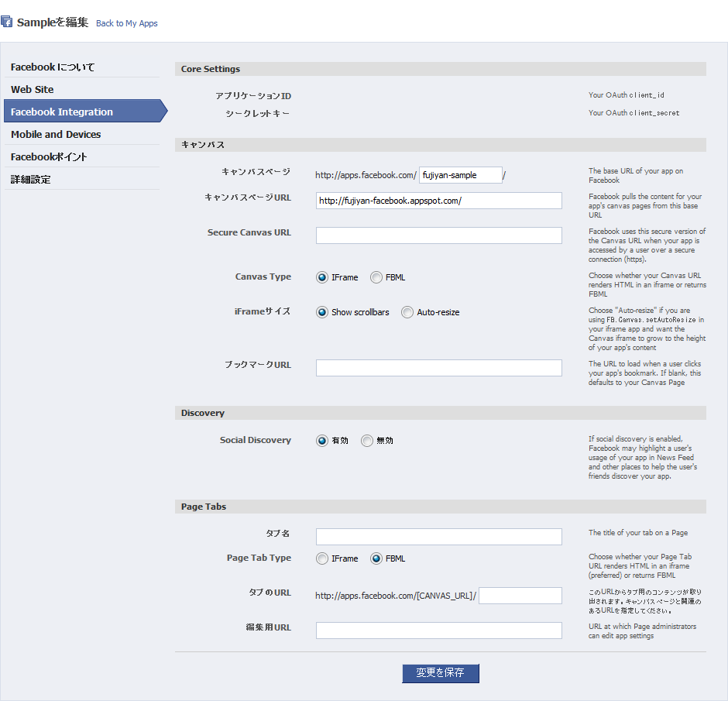Select IFrame for Canvas Type
This screenshot has height=701, width=728.
tap(321, 277)
